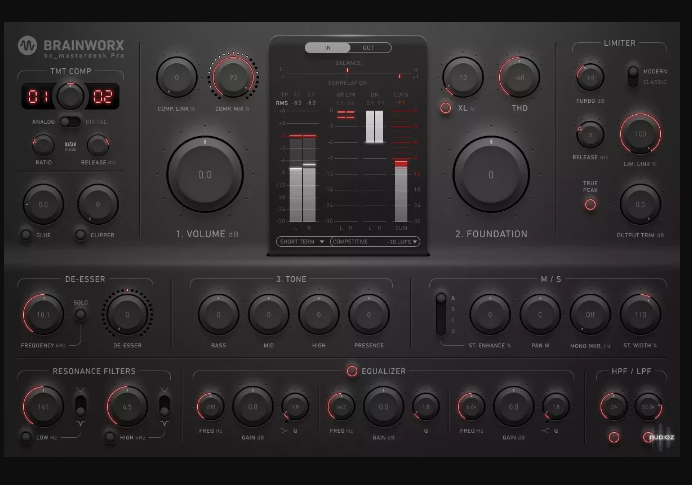The image size is (692, 485).
Task: Click the first EQ band Gain dB knob
Action: [x=252, y=406]
